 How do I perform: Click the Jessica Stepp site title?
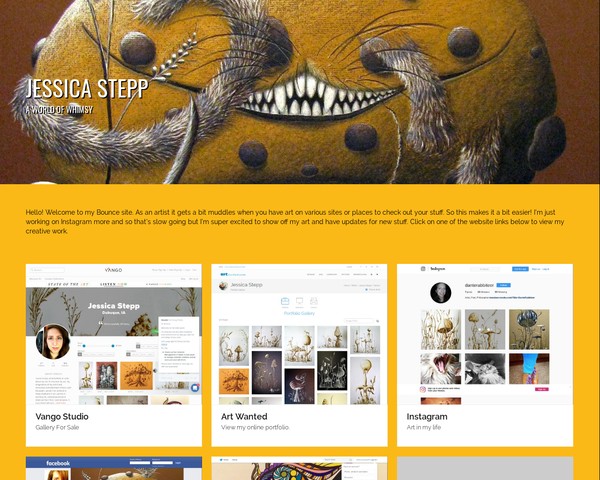(x=87, y=88)
